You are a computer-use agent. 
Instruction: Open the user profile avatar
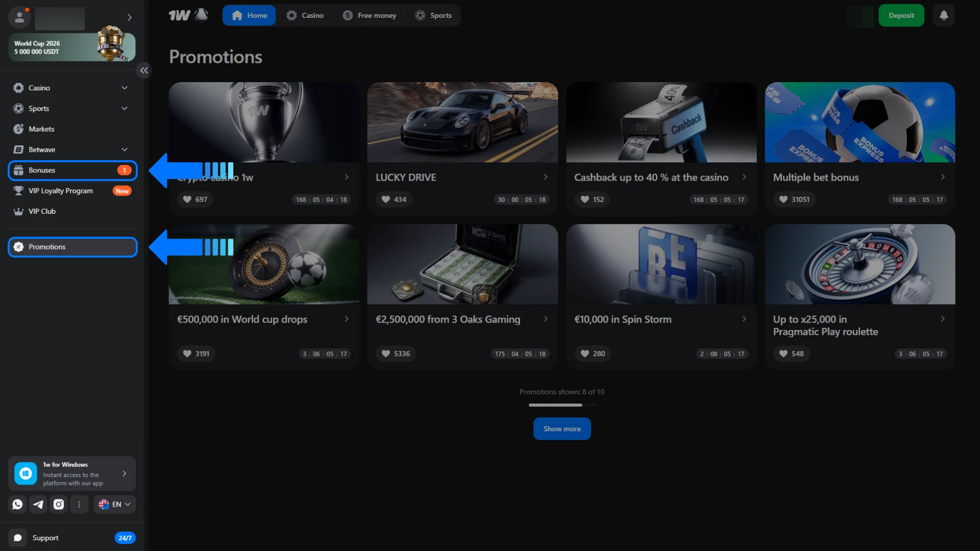[x=19, y=17]
